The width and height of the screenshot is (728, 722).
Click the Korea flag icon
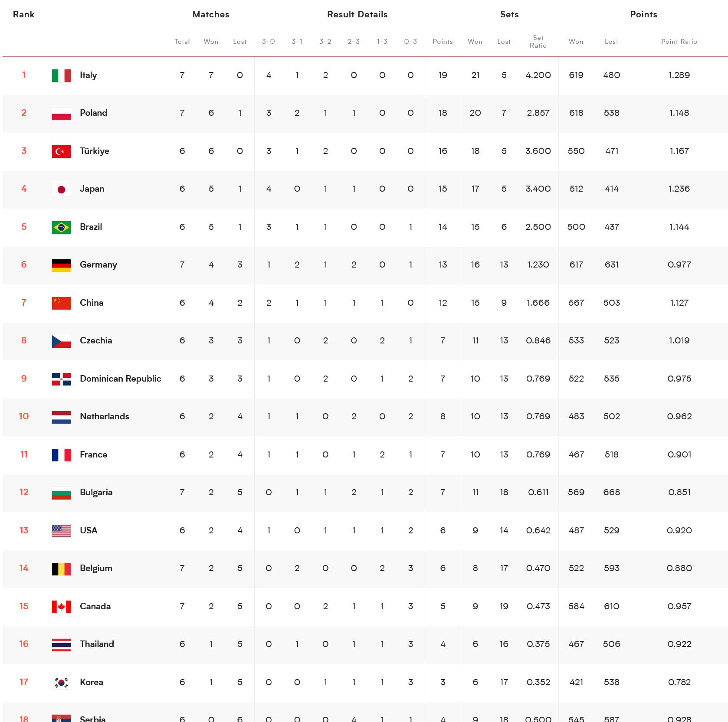coord(61,683)
